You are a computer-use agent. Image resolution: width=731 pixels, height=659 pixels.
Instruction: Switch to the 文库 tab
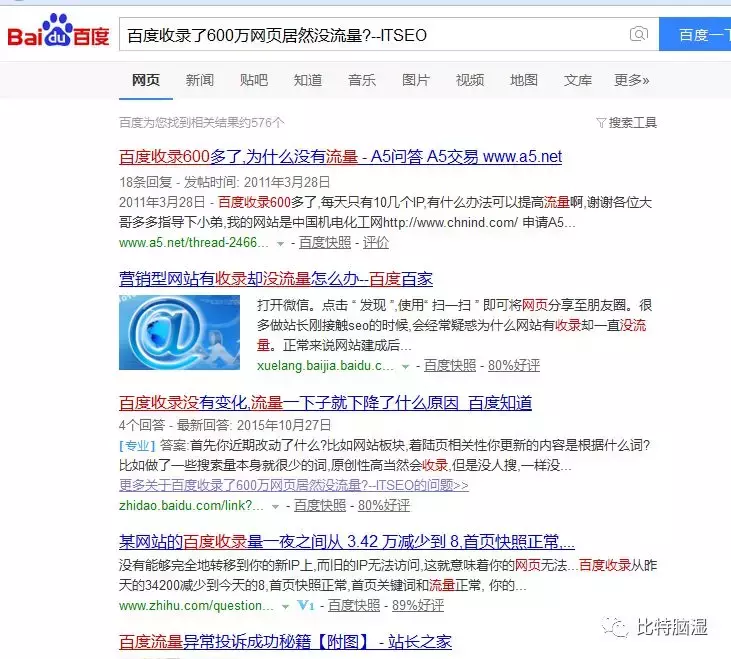(x=578, y=80)
